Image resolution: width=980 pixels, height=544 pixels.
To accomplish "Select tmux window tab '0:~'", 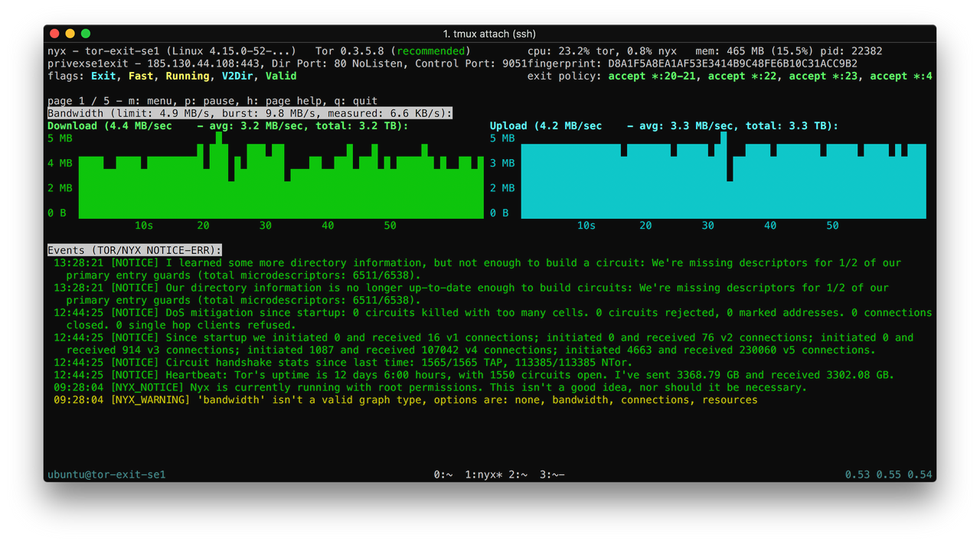I will [443, 474].
